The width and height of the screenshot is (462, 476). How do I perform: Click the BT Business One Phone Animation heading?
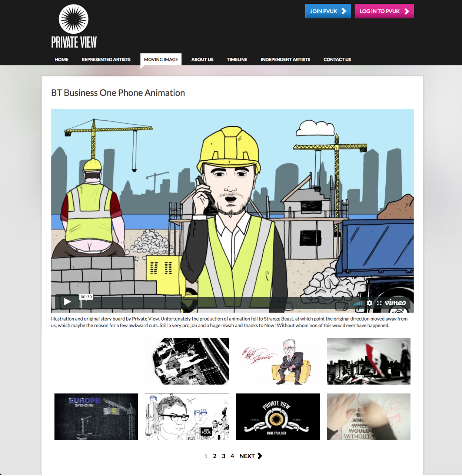(118, 93)
